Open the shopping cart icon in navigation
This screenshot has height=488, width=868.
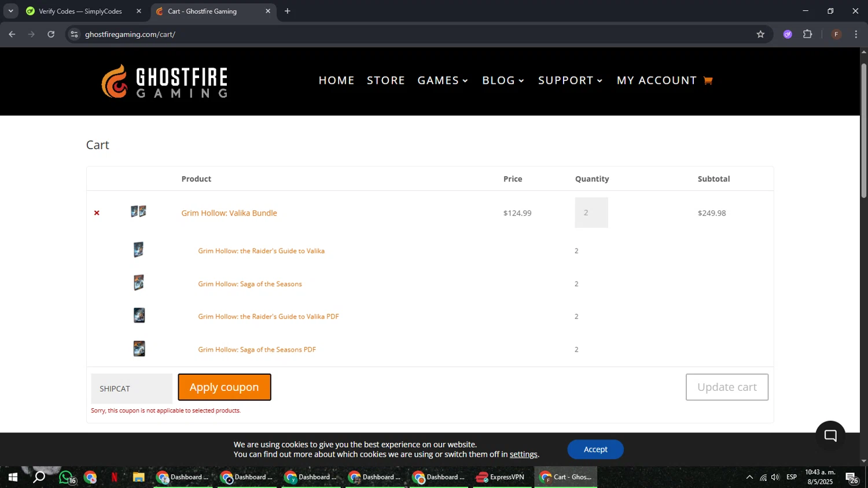point(707,80)
